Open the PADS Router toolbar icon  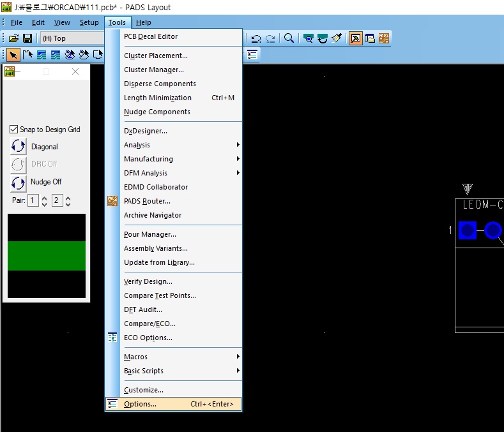[384, 38]
